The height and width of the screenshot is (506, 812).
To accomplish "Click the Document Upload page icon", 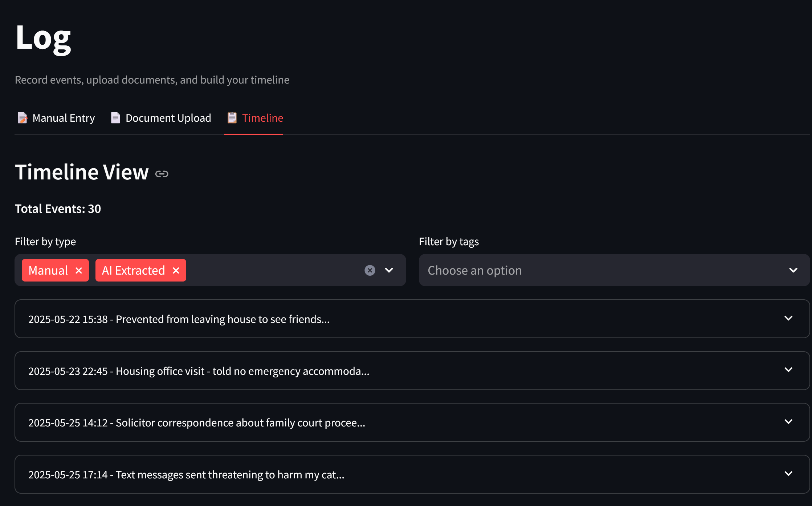I will click(115, 118).
